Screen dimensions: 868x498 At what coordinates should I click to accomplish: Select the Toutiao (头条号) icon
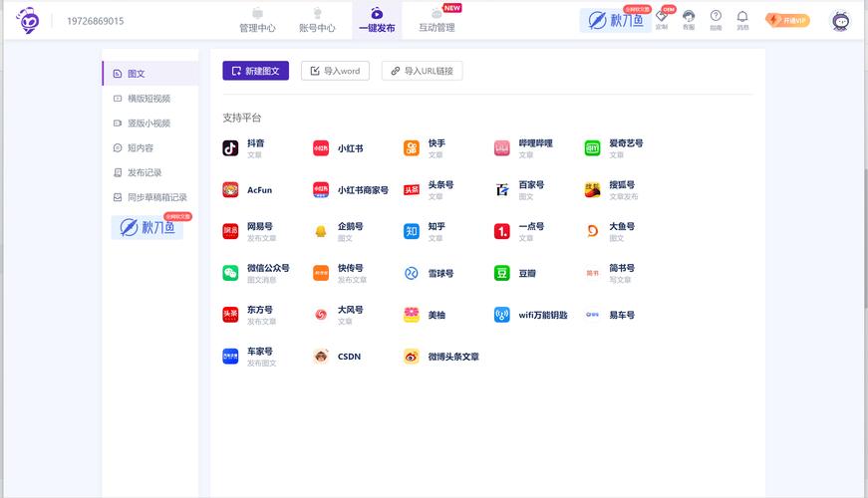(412, 190)
